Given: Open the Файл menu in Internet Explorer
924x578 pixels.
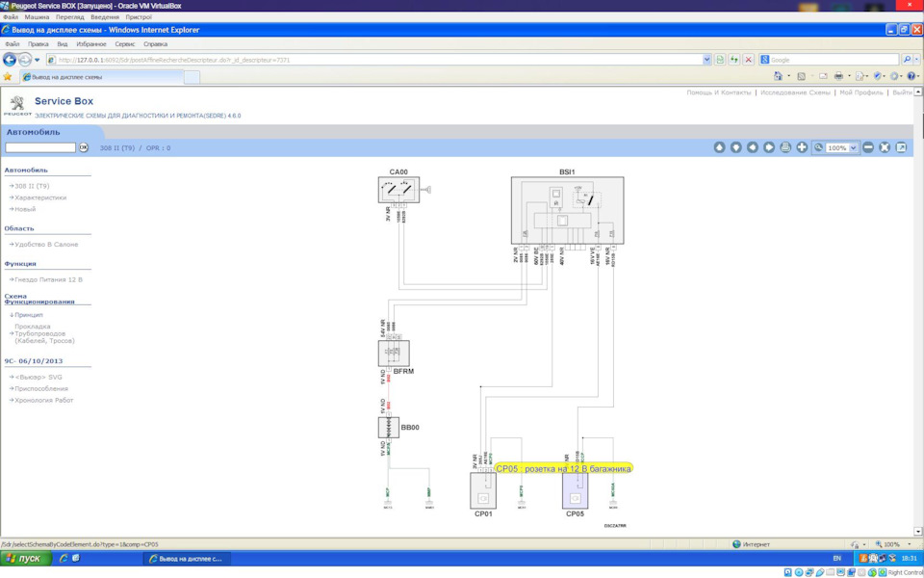Looking at the screenshot, I should coord(12,44).
